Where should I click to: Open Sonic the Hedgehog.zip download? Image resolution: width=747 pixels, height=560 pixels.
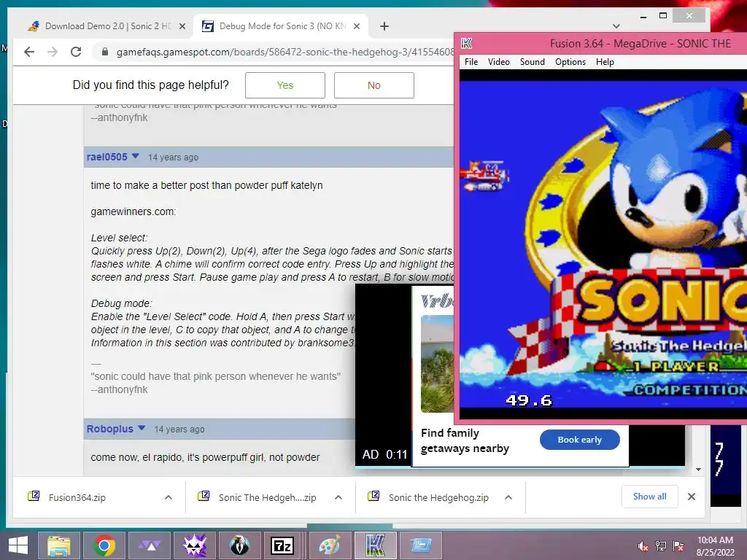(x=438, y=497)
